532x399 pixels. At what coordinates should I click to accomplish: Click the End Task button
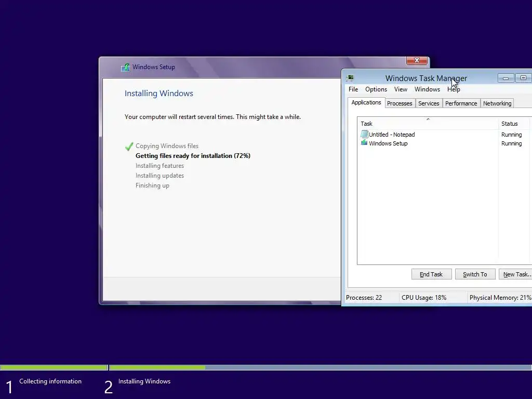pyautogui.click(x=431, y=274)
